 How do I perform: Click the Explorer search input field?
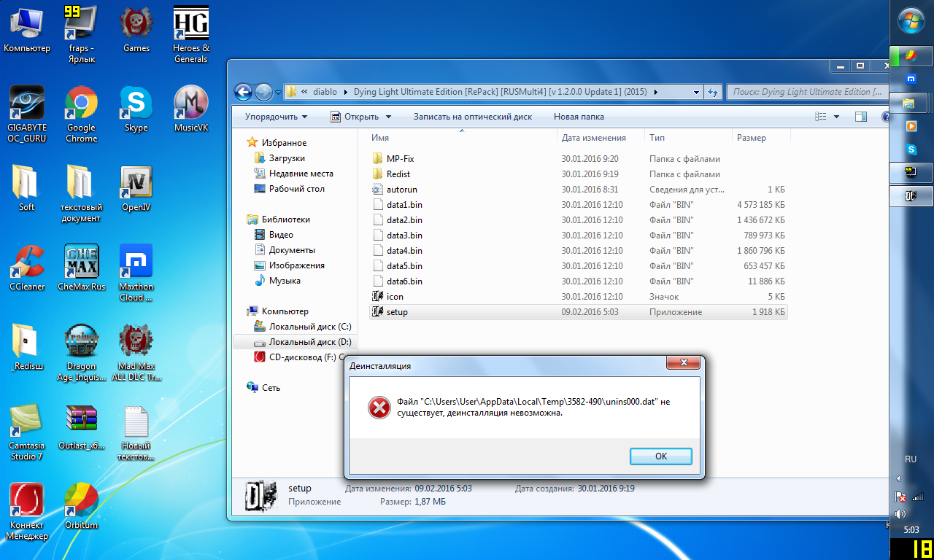pos(806,92)
